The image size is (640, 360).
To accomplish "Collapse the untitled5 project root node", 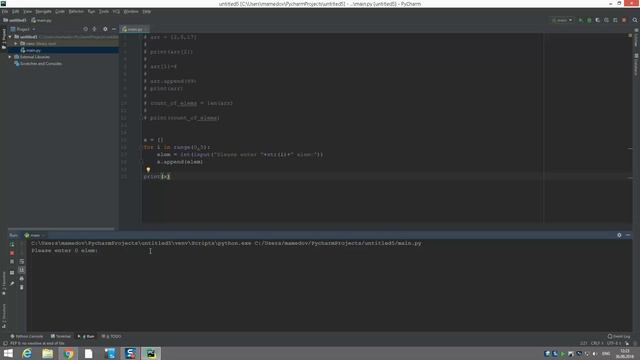I will 10,37.
